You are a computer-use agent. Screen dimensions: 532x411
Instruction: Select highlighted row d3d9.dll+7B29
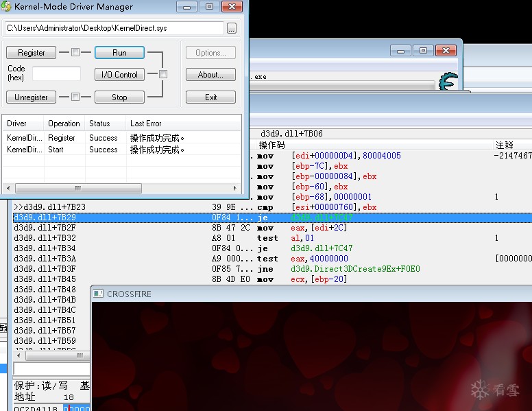(272, 218)
